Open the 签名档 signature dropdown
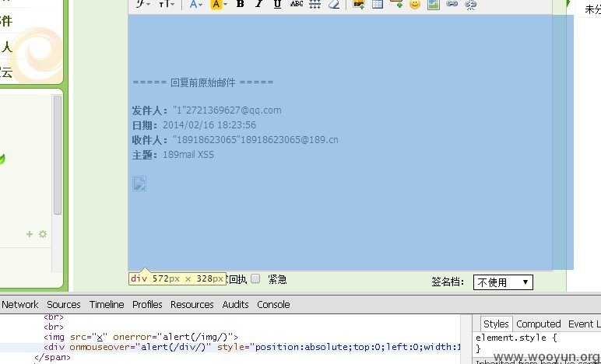The image size is (601, 364). point(503,282)
